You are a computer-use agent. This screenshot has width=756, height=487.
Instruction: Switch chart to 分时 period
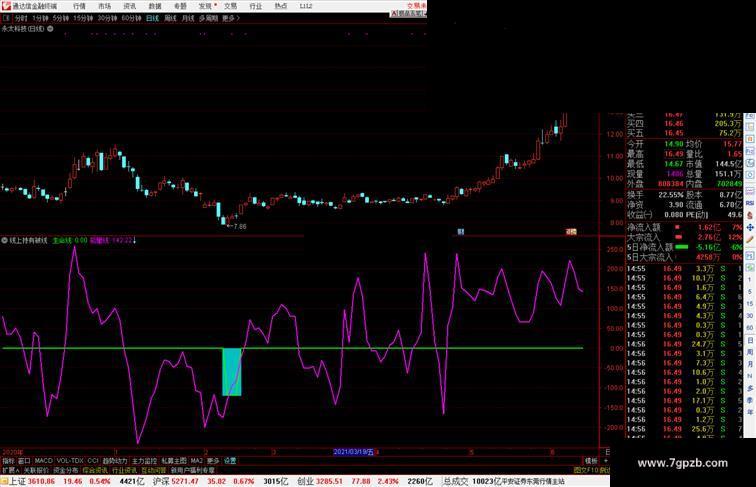coord(21,18)
